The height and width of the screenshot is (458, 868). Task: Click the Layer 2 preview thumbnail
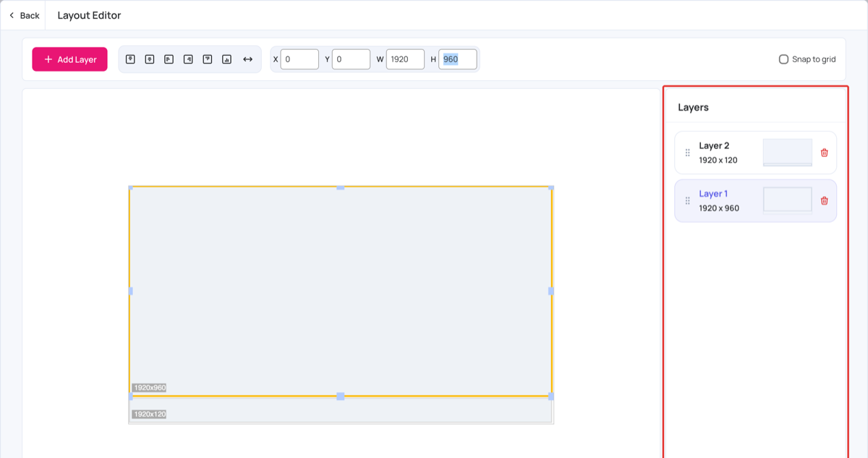coord(788,153)
